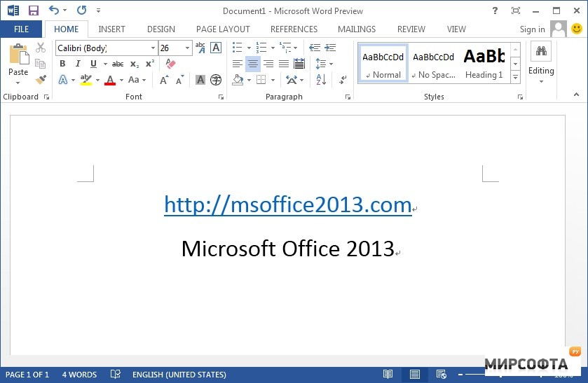The image size is (588, 383).
Task: Apply the Heading 1 style
Action: tap(484, 62)
